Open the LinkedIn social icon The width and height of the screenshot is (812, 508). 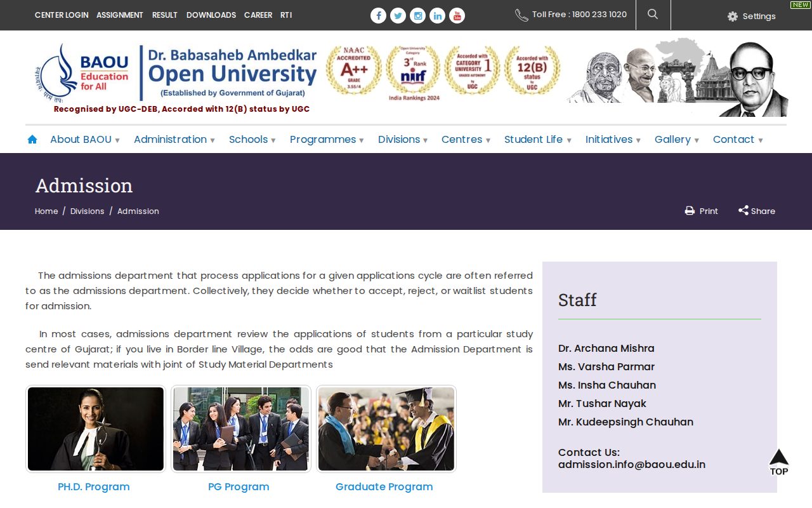(x=437, y=16)
